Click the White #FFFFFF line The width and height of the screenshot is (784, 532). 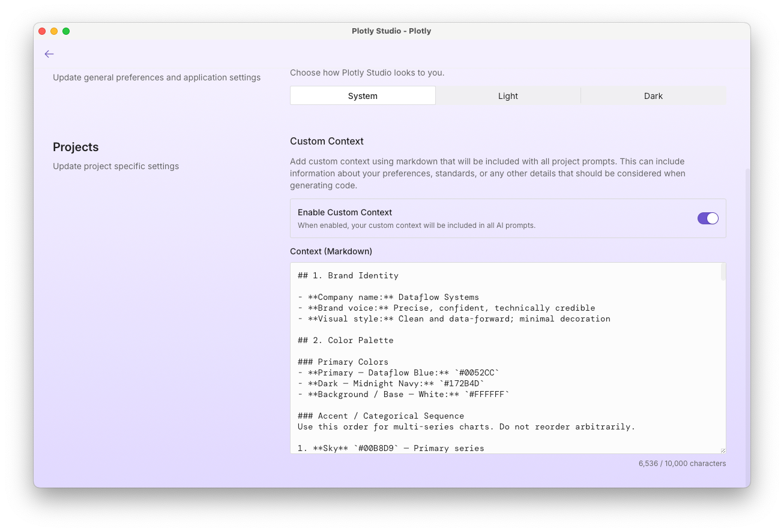pyautogui.click(x=403, y=395)
